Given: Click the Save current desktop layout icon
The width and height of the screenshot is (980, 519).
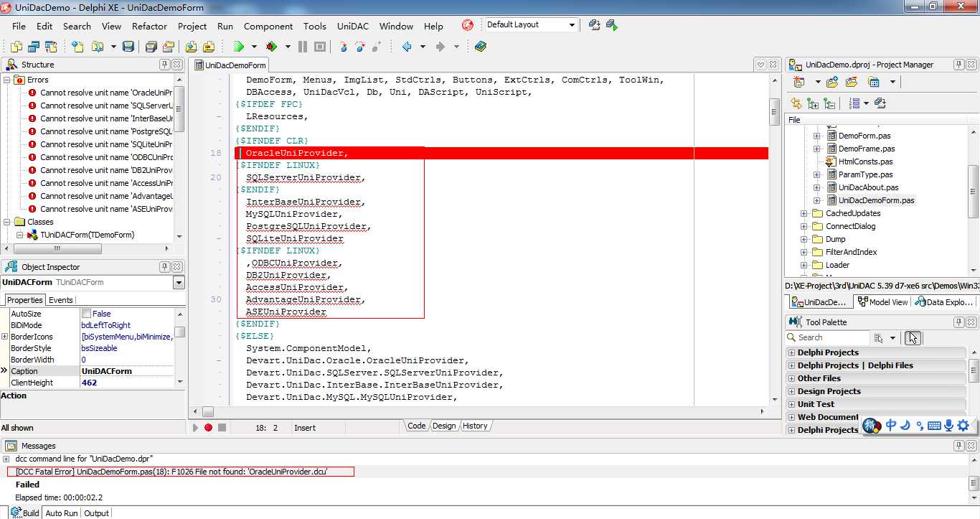Looking at the screenshot, I should pyautogui.click(x=595, y=25).
